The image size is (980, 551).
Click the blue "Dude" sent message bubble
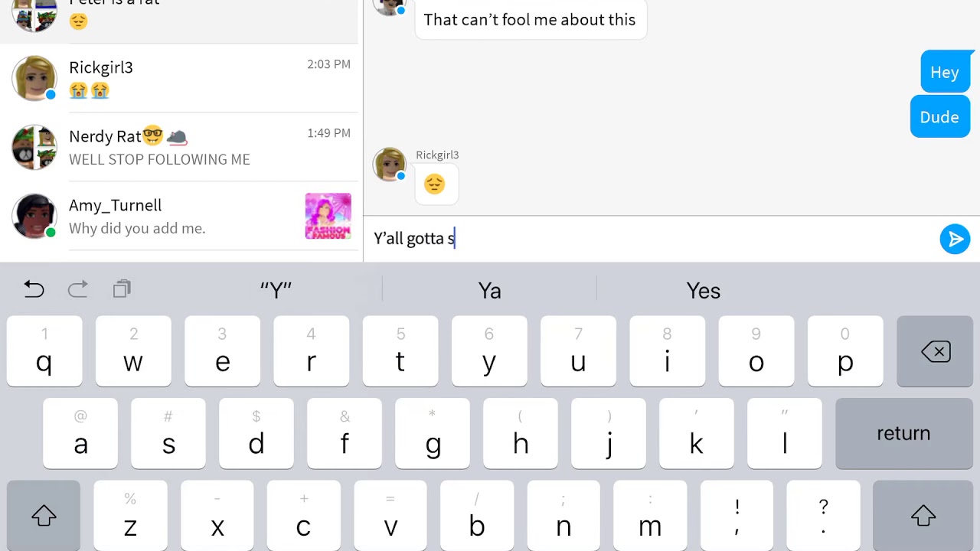point(939,117)
